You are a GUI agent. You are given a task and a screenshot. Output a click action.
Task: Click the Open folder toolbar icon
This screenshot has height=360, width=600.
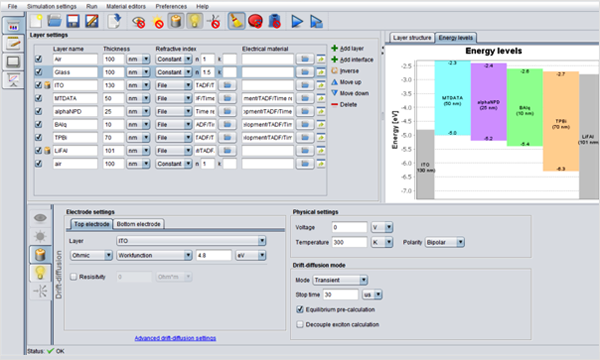click(55, 21)
